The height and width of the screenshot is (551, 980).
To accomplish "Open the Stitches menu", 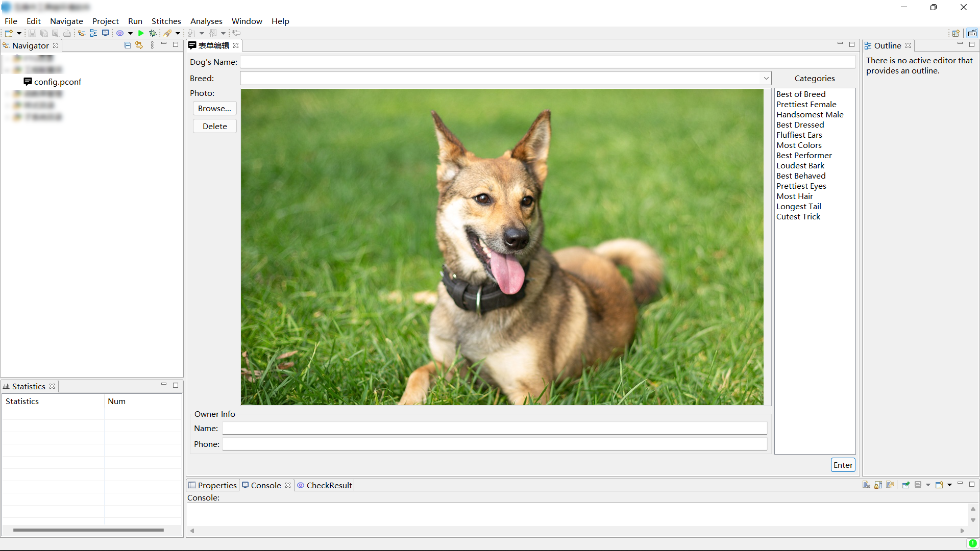I will (x=166, y=21).
